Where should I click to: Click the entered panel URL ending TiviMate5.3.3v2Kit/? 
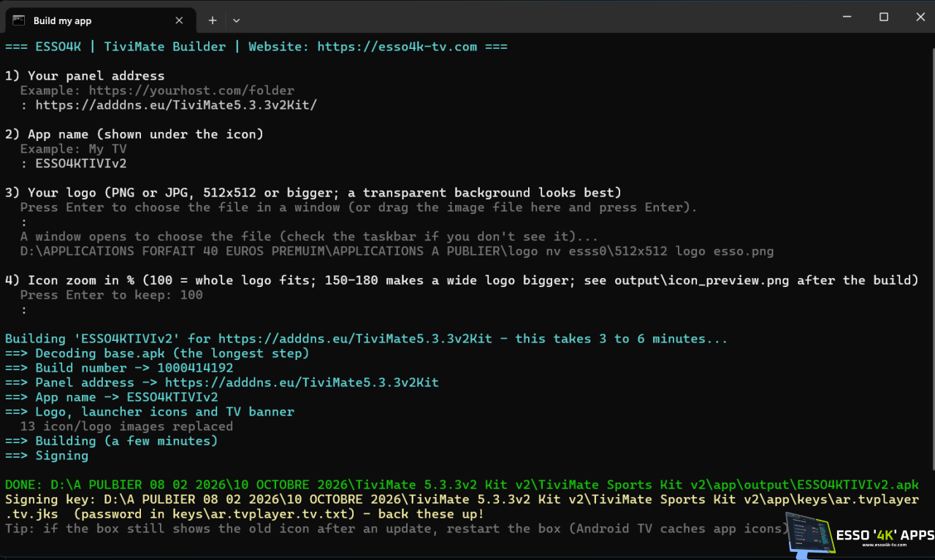coord(176,105)
